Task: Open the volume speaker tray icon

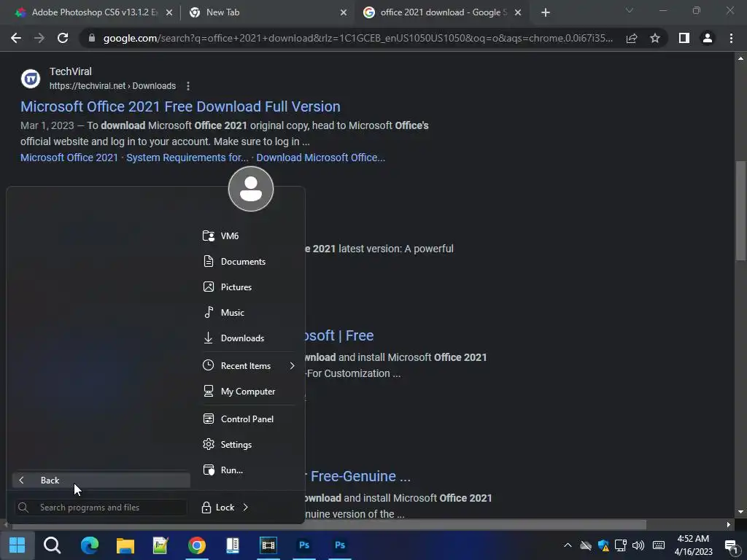Action: (x=638, y=545)
